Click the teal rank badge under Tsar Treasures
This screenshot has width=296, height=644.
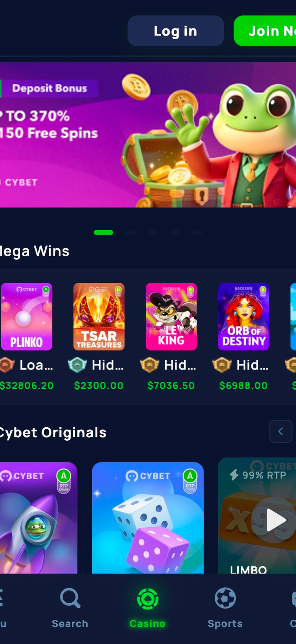click(x=77, y=365)
